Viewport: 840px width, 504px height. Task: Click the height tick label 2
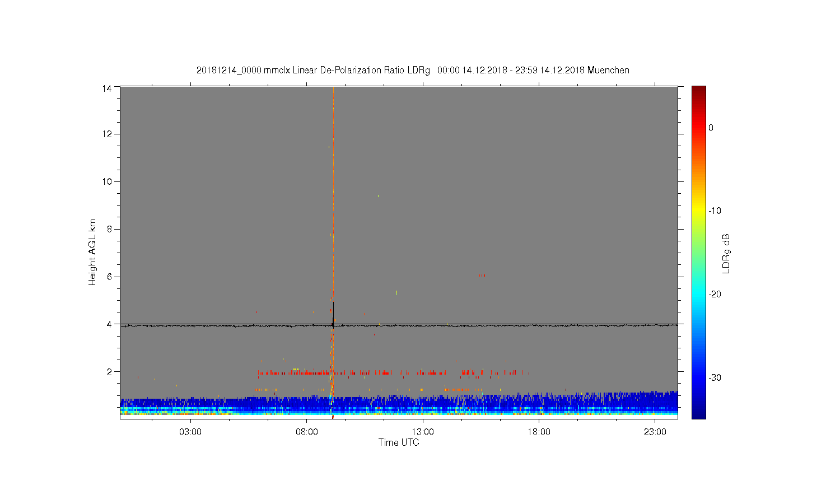(110, 371)
